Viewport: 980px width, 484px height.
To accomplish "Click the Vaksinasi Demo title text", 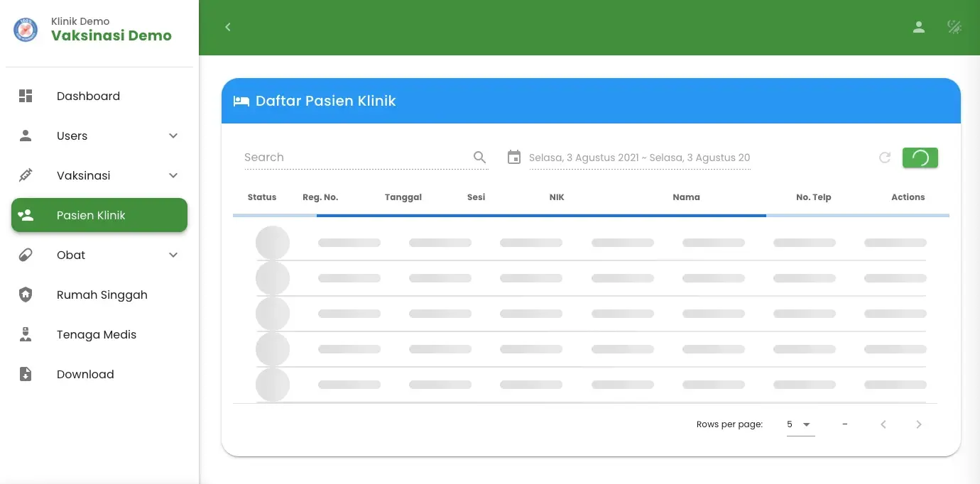I will 111,35.
